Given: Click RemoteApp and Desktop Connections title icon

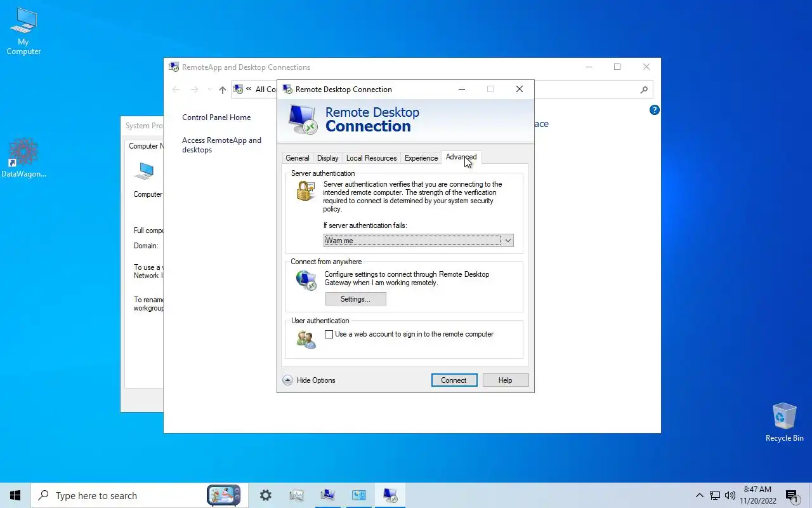Looking at the screenshot, I should tap(174, 67).
